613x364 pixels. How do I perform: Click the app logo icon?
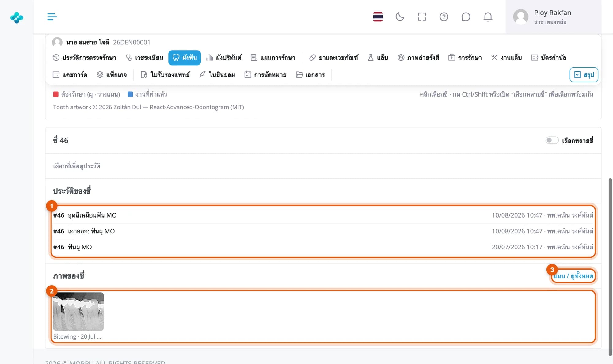17,17
